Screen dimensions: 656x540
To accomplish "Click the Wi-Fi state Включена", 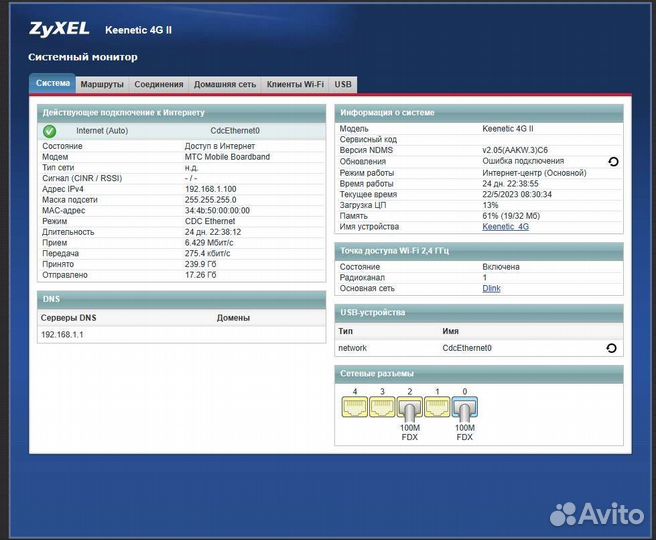I will 501,267.
